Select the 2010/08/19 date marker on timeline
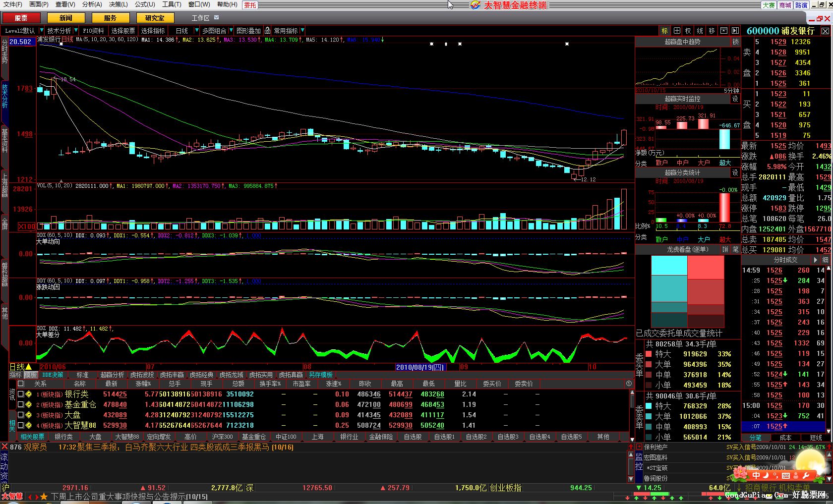 (420, 367)
